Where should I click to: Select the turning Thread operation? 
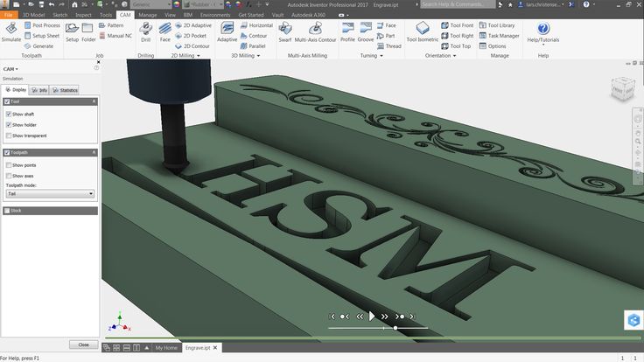click(x=389, y=46)
